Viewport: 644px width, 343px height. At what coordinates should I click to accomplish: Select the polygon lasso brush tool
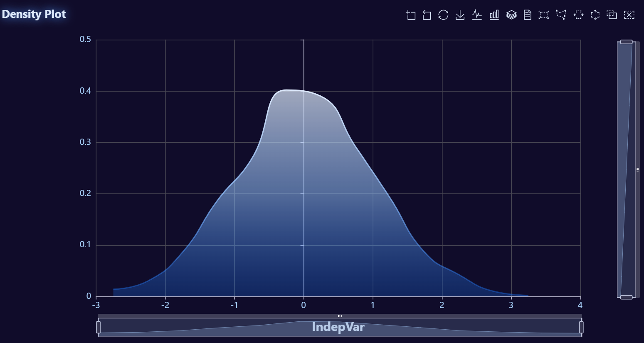561,15
